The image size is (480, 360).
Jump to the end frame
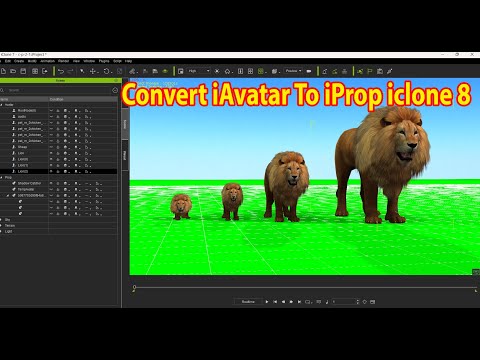point(299,302)
